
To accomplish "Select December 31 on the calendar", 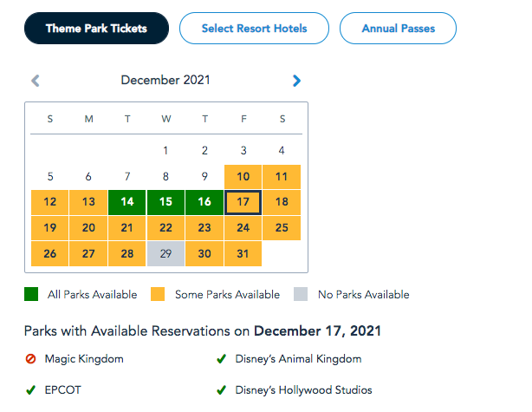I will tap(243, 253).
